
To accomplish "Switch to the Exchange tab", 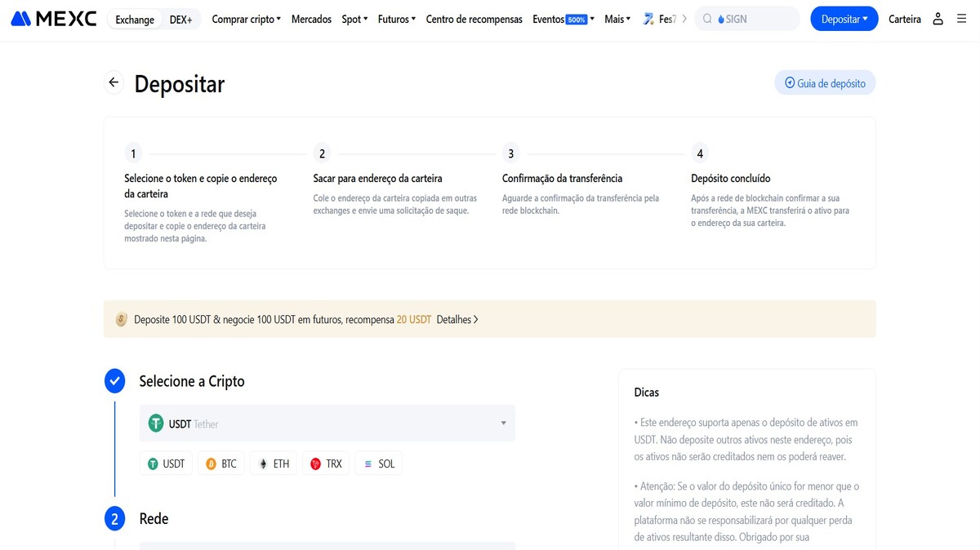I will tap(135, 20).
